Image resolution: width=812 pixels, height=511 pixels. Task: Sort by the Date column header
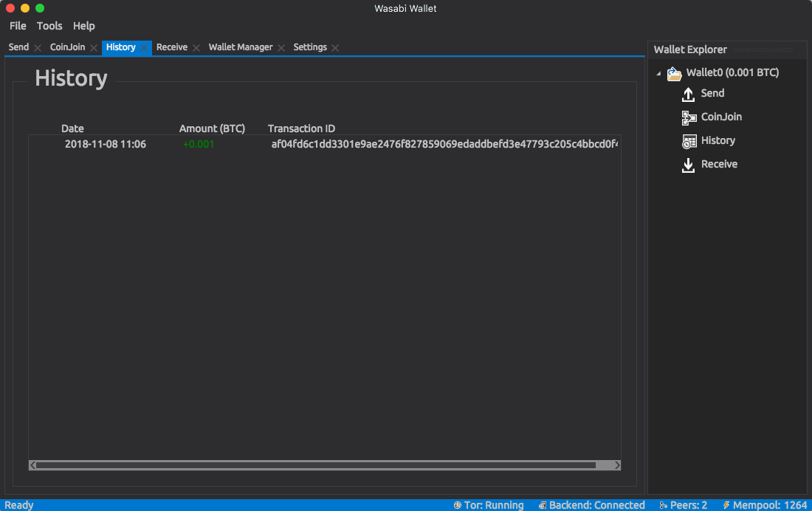tap(72, 128)
